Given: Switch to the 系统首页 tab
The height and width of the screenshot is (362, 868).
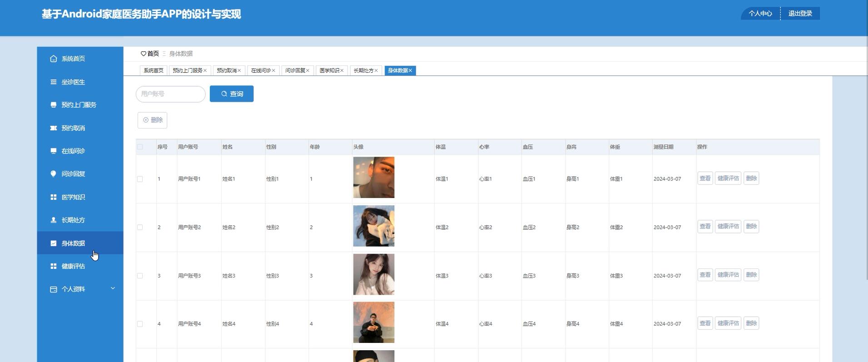Looking at the screenshot, I should [x=154, y=70].
